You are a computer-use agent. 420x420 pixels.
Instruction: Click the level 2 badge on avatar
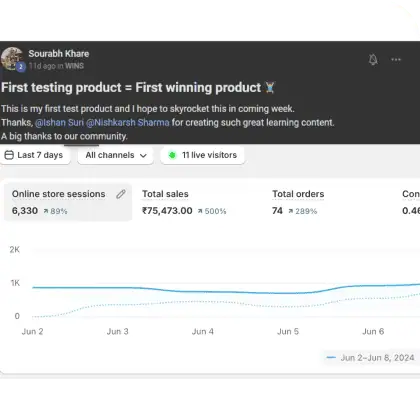(21, 67)
